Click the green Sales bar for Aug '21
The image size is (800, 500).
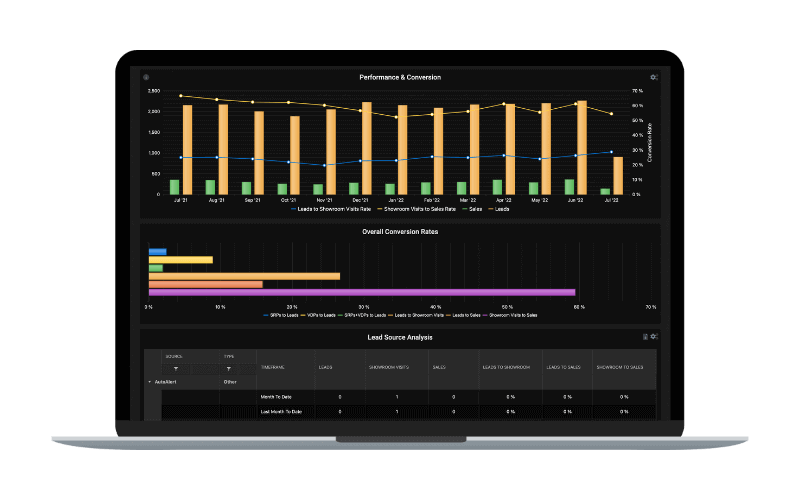[210, 187]
